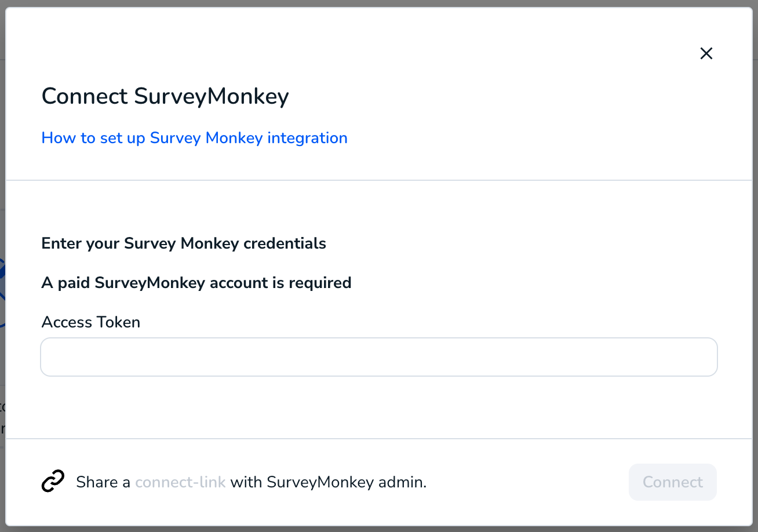Click the partially hidden text behind dialog's left edge

tap(2, 417)
